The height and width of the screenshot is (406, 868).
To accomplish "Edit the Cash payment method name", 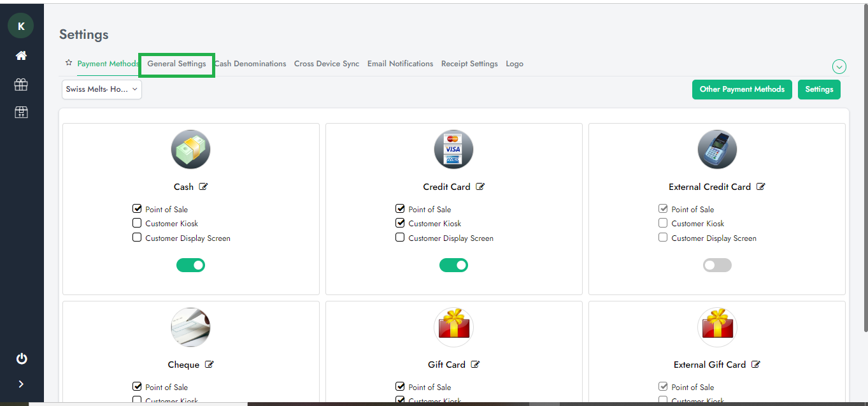I will 204,187.
